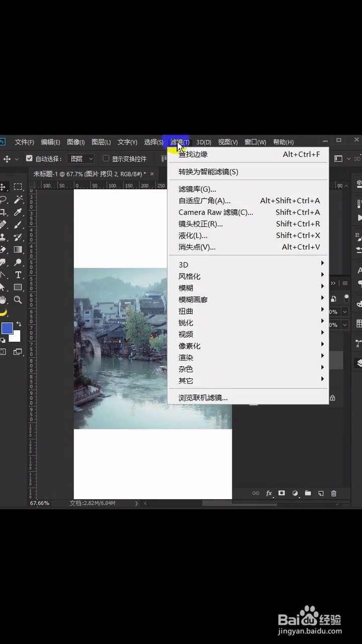Click the Move tool options icon
Image resolution: width=362 pixels, height=644 pixels.
[7, 159]
